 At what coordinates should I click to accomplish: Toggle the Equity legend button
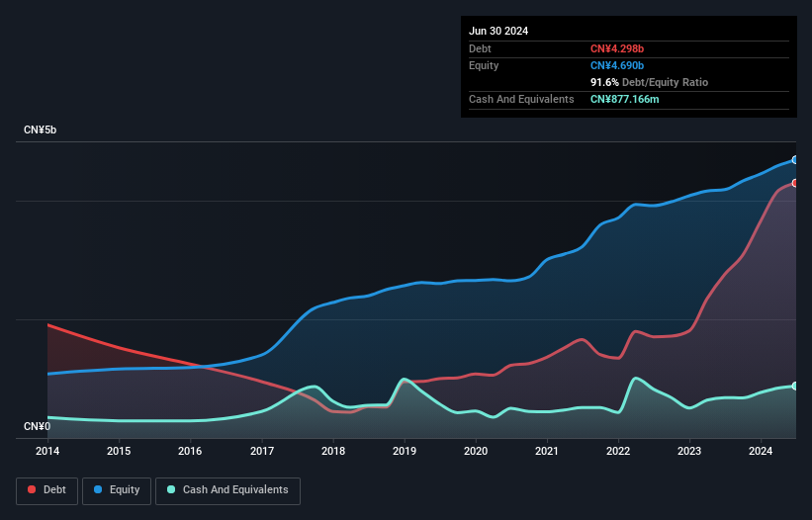(117, 490)
